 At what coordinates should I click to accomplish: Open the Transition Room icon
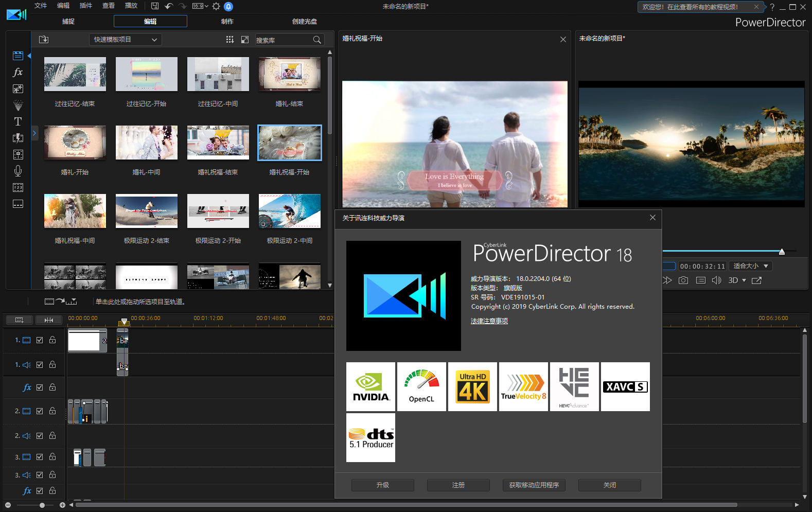click(18, 138)
